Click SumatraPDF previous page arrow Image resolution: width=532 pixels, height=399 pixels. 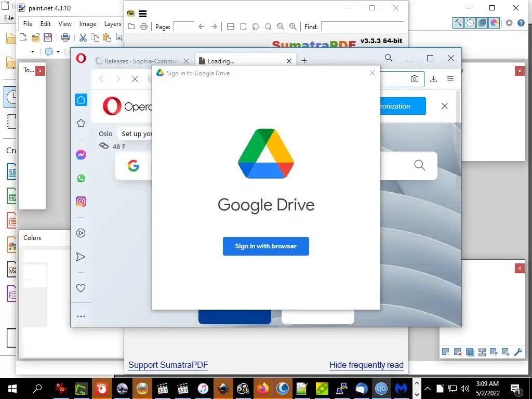point(201,26)
